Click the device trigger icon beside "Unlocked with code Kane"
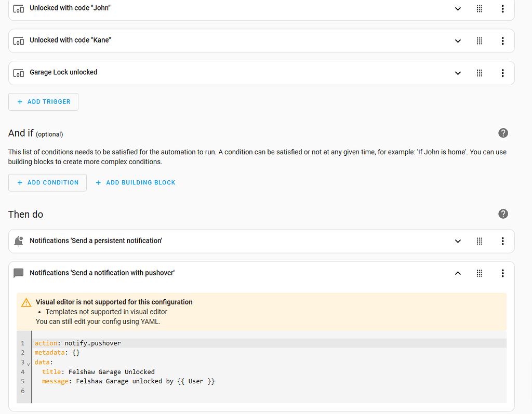This screenshot has width=532, height=414. tap(19, 41)
